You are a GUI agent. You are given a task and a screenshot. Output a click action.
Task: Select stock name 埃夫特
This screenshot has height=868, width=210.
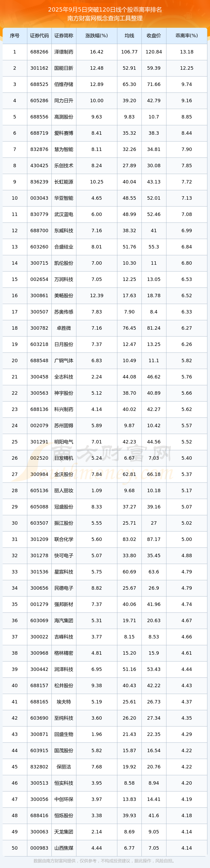click(64, 702)
